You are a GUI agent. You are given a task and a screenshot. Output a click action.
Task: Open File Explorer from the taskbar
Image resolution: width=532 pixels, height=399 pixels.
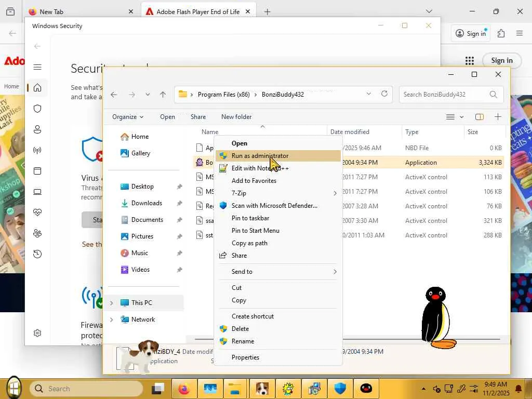pos(234,389)
